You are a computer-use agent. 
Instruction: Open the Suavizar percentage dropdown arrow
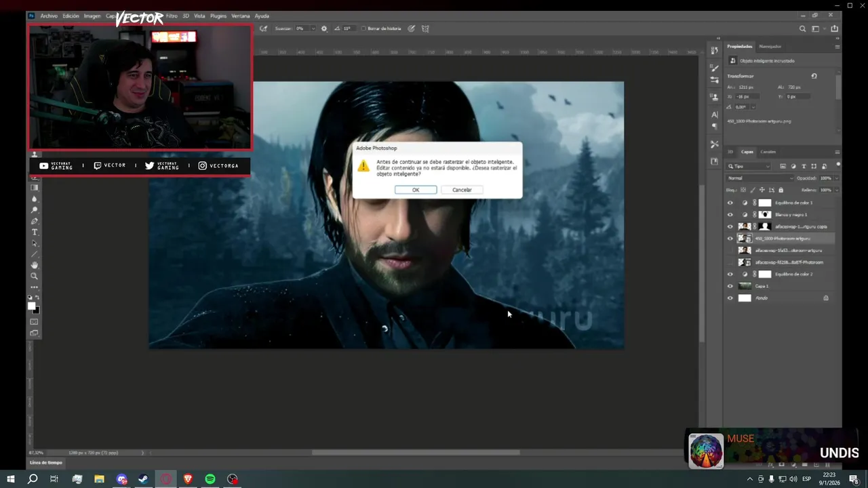coord(313,28)
